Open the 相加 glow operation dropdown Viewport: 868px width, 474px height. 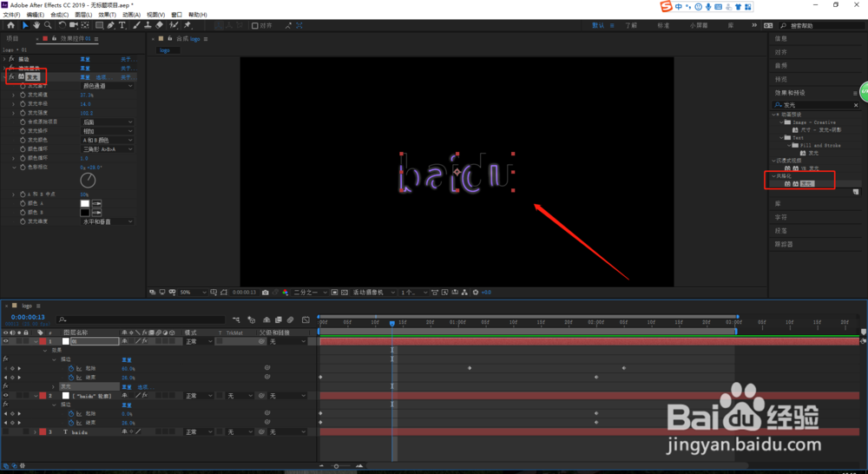[x=108, y=131]
